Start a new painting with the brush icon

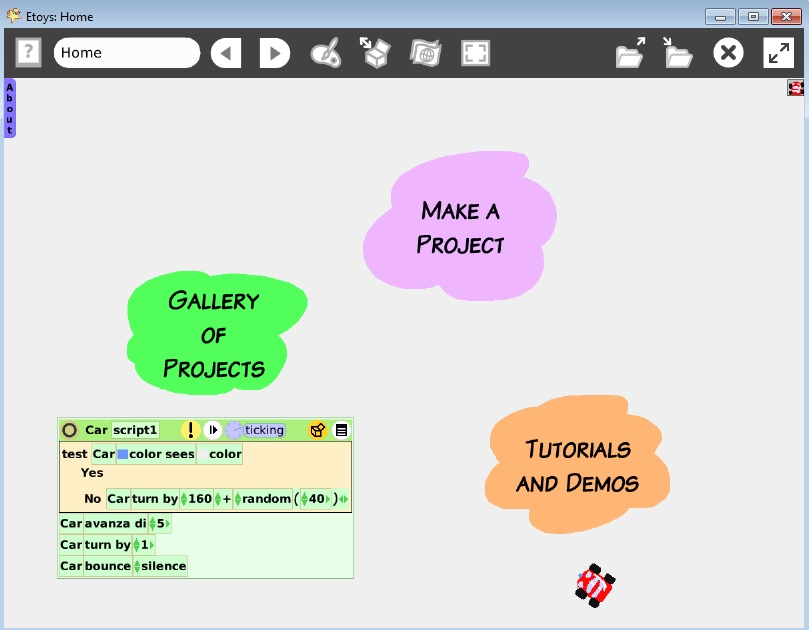[326, 53]
